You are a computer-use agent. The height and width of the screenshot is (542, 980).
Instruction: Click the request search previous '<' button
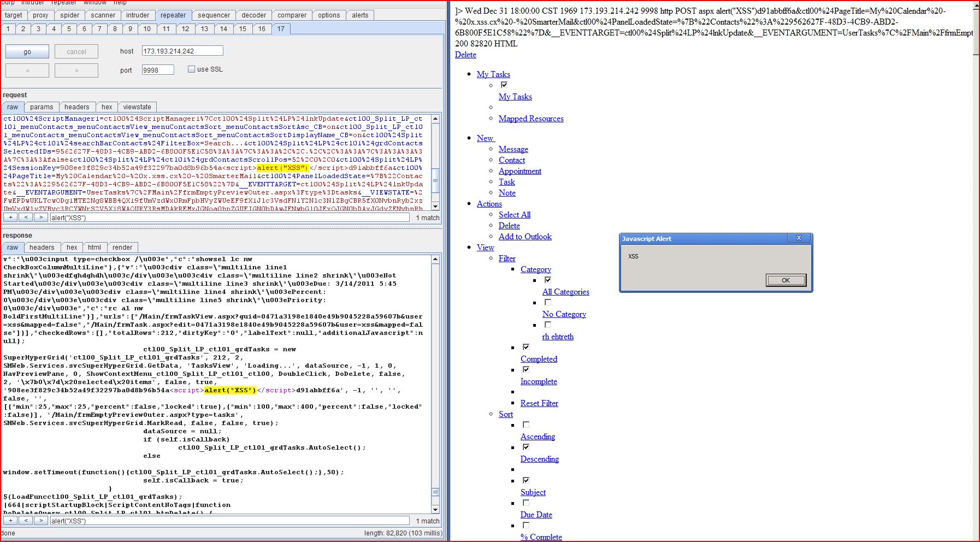click(26, 217)
